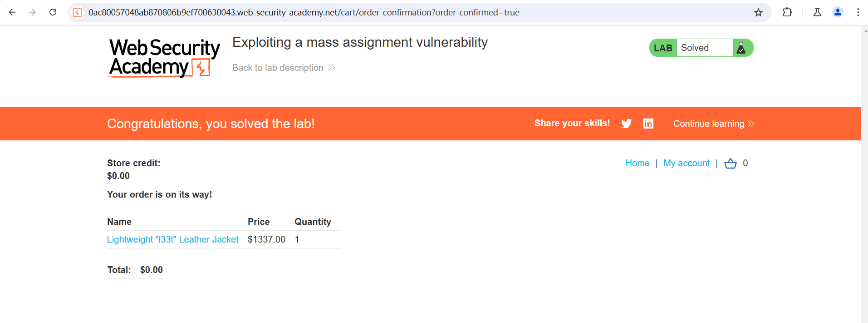
Task: Open the My account link
Action: (686, 163)
